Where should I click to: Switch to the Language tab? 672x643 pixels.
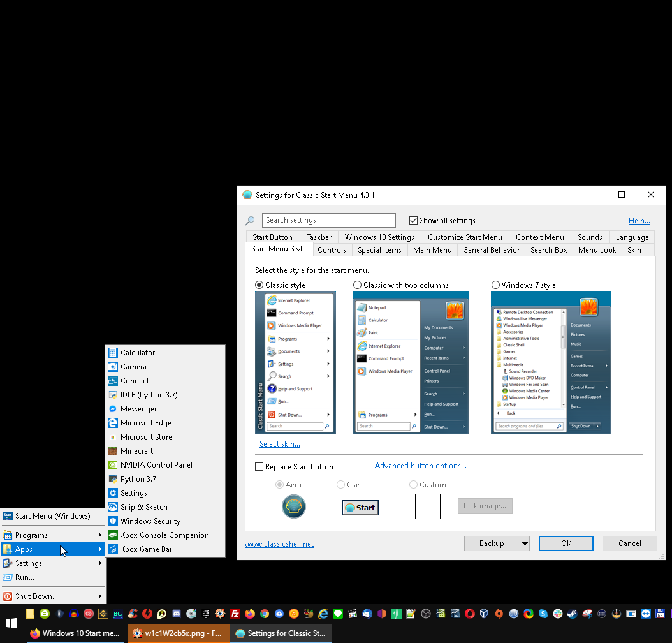(632, 237)
